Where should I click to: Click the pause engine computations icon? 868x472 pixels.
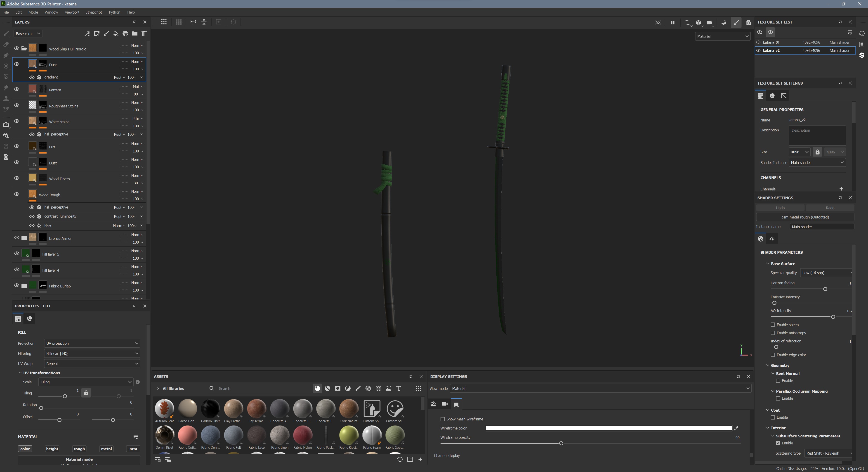(672, 23)
